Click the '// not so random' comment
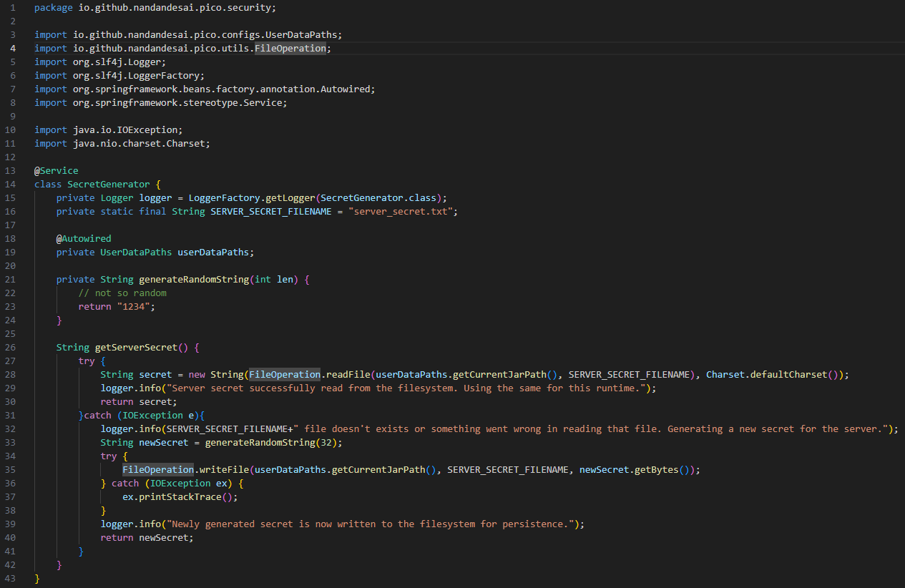 [x=122, y=293]
